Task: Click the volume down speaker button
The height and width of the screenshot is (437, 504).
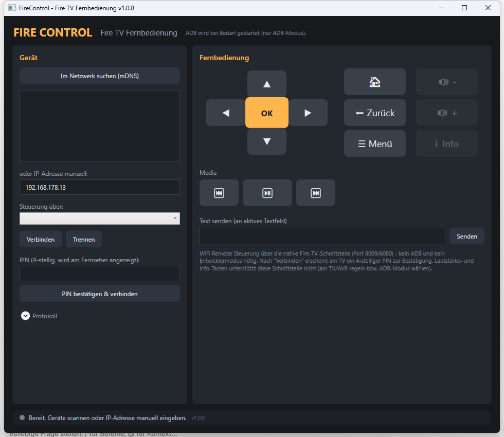Action: [x=447, y=82]
